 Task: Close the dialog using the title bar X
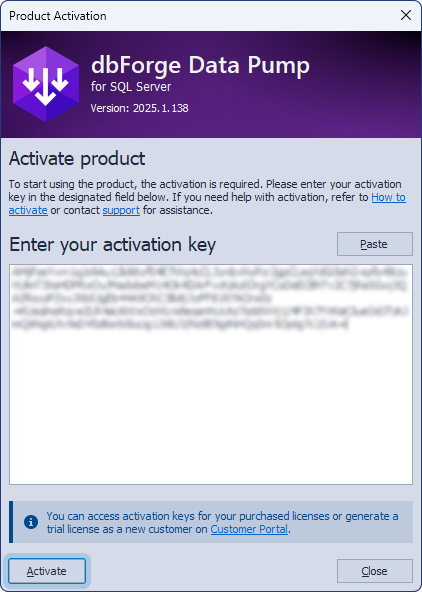[x=406, y=15]
